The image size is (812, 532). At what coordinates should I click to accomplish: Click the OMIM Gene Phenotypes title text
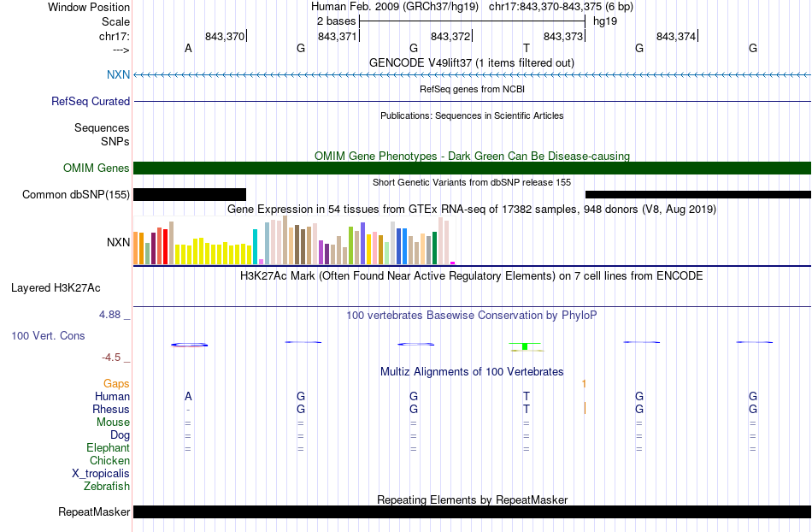coord(473,156)
